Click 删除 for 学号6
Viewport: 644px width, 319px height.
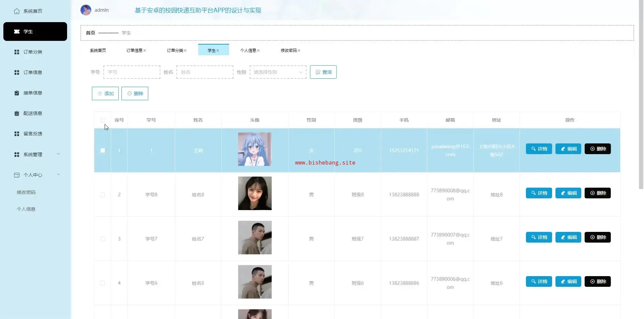[x=598, y=281]
